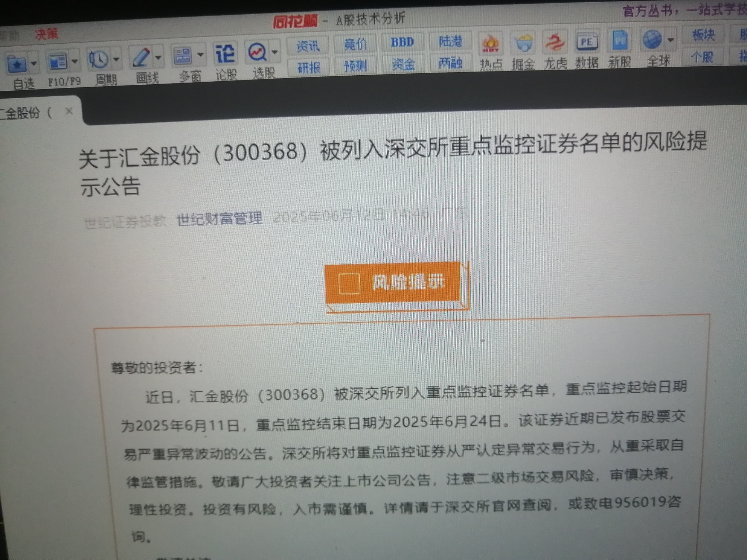Click the 预测 forecast button
Image resolution: width=747 pixels, height=560 pixels.
355,66
